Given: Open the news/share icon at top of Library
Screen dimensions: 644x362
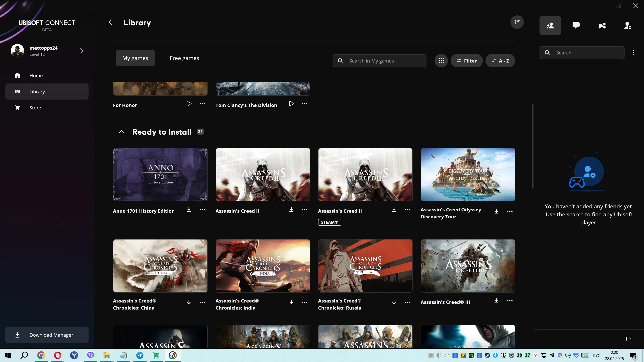Looking at the screenshot, I should pyautogui.click(x=517, y=22).
